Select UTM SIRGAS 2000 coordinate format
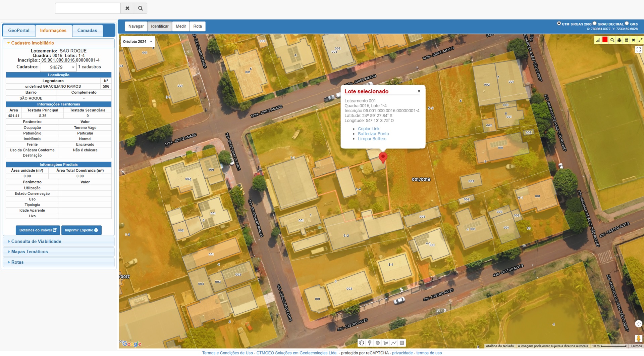The image size is (644, 356). coord(559,24)
